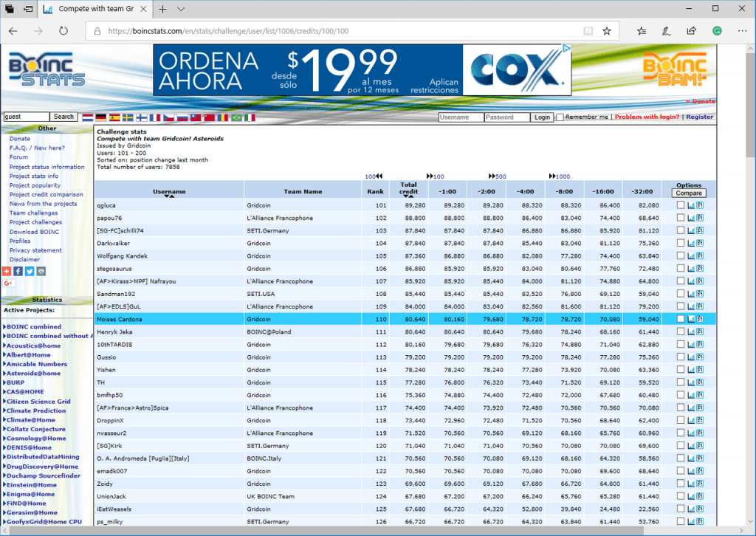Open Project popularity in sidebar
The image size is (756, 536).
pos(35,185)
